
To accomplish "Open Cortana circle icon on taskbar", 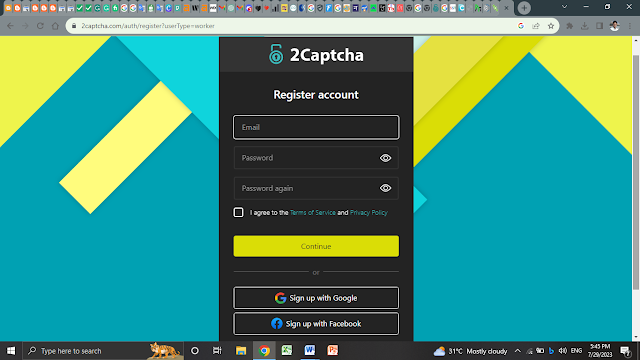I will [x=195, y=351].
